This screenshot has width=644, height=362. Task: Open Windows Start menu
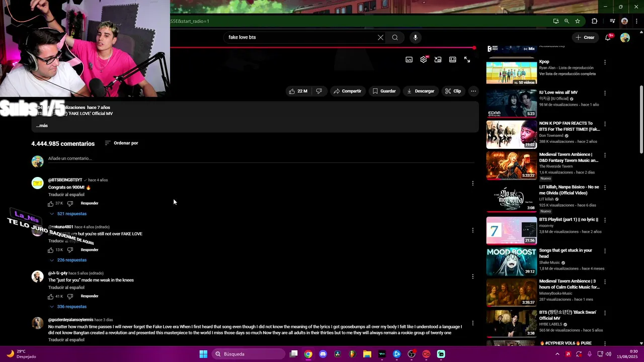pyautogui.click(x=203, y=354)
